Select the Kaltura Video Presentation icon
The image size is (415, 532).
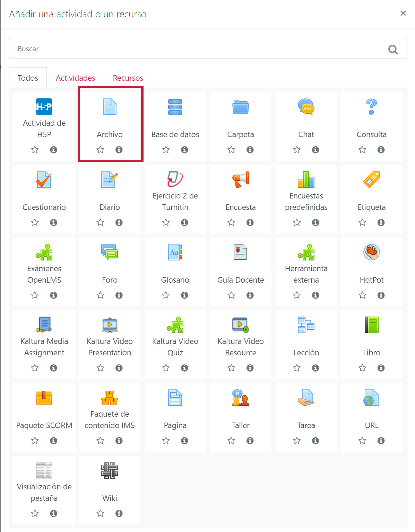point(110,325)
